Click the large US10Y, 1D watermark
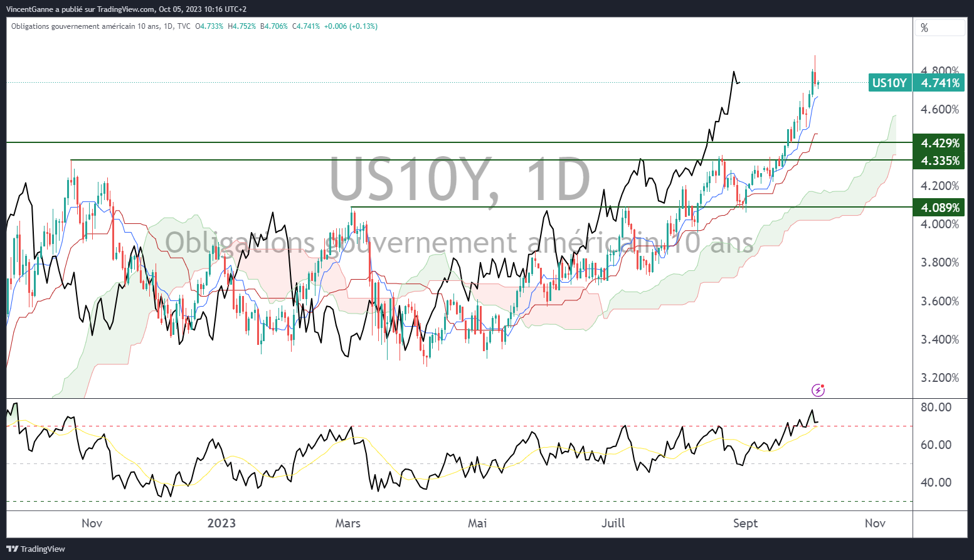 pyautogui.click(x=459, y=180)
